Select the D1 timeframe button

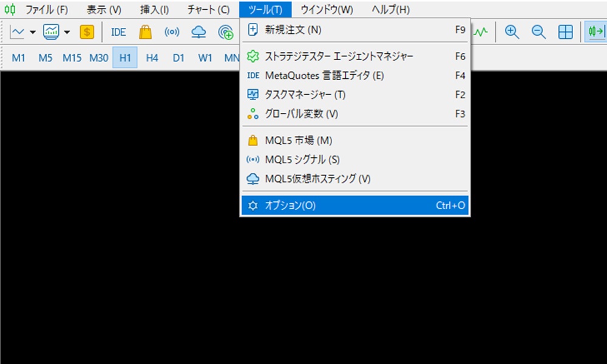click(178, 58)
